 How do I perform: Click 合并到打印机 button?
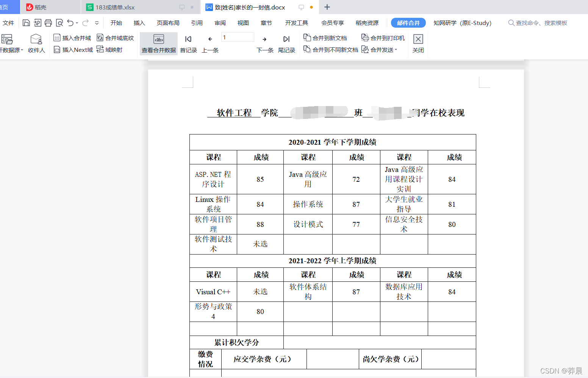[383, 38]
